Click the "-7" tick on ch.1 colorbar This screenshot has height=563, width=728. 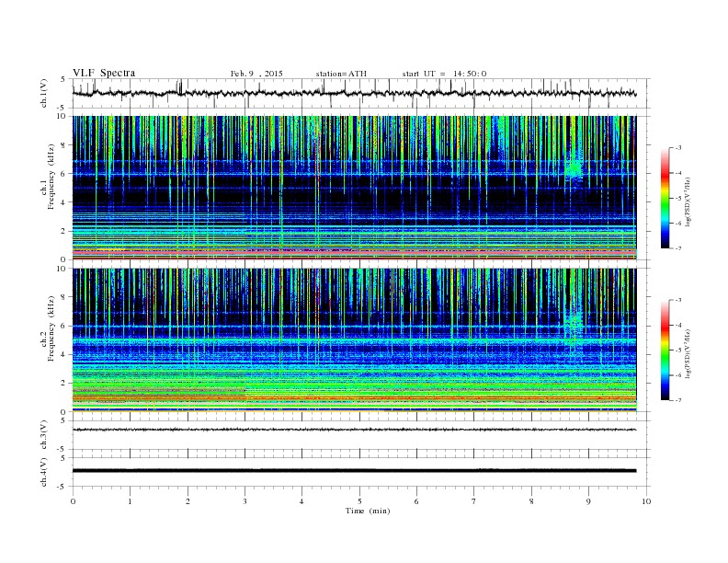[x=677, y=248]
